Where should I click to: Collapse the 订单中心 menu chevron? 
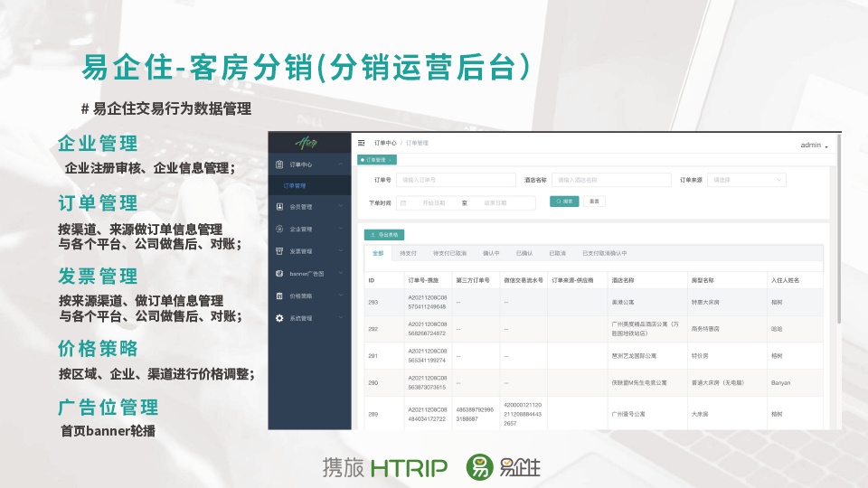click(x=341, y=164)
